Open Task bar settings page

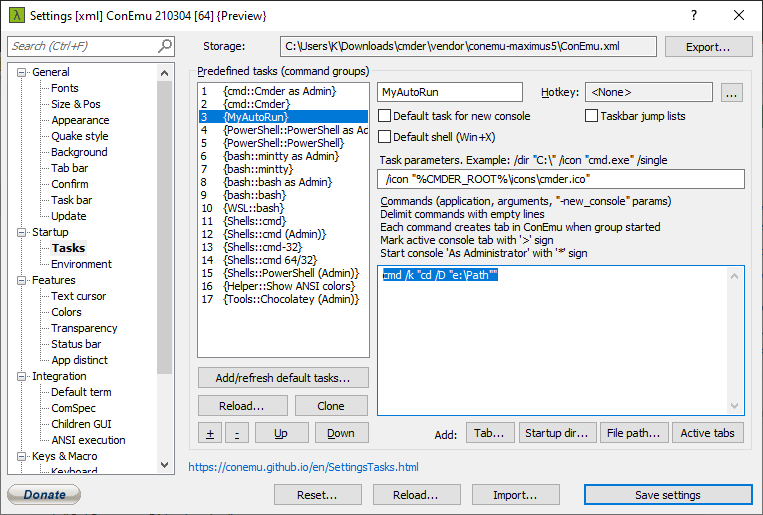click(x=72, y=200)
